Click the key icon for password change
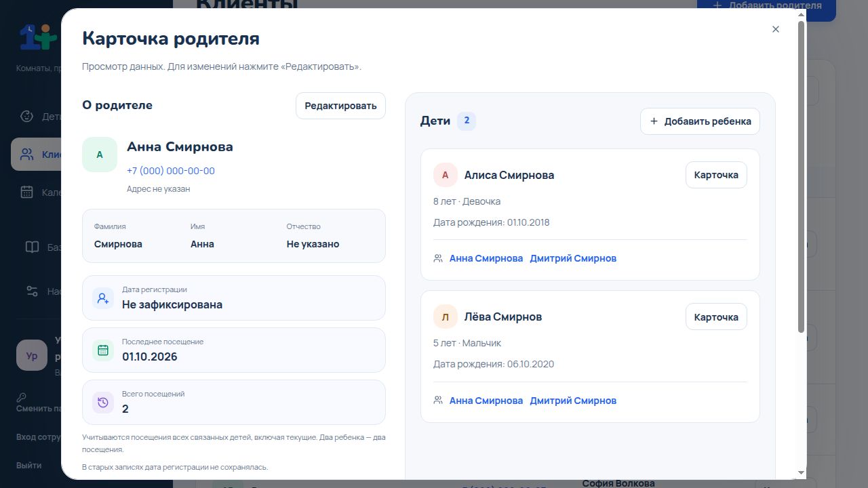The height and width of the screenshot is (488, 868). tap(21, 397)
